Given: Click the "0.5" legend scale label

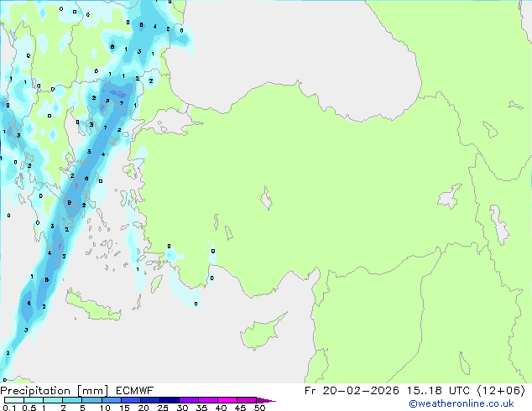Looking at the screenshot, I should 29,408.
